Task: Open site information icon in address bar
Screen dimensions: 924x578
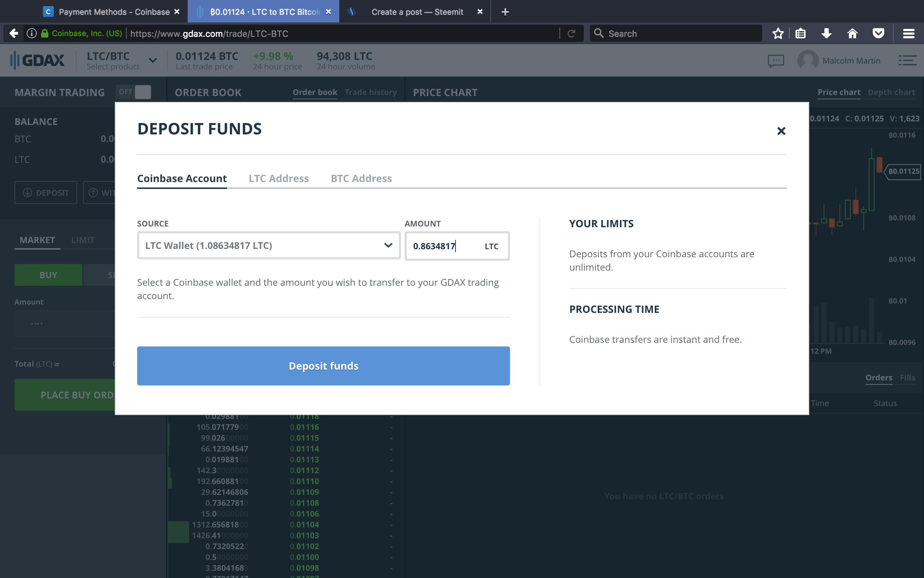Action: click(x=32, y=34)
